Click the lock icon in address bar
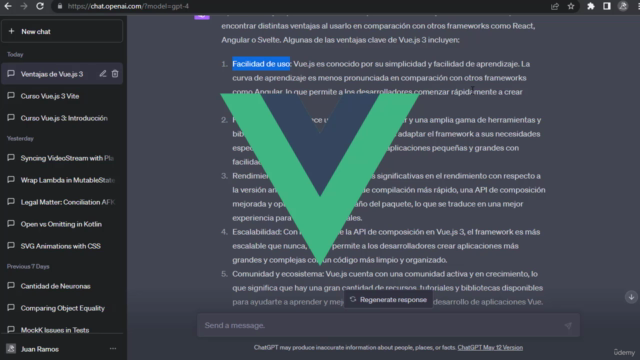640x360 pixels. pos(60,6)
